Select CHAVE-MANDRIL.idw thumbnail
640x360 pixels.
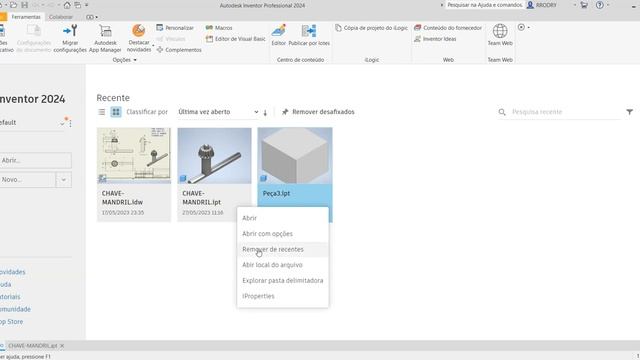point(134,156)
